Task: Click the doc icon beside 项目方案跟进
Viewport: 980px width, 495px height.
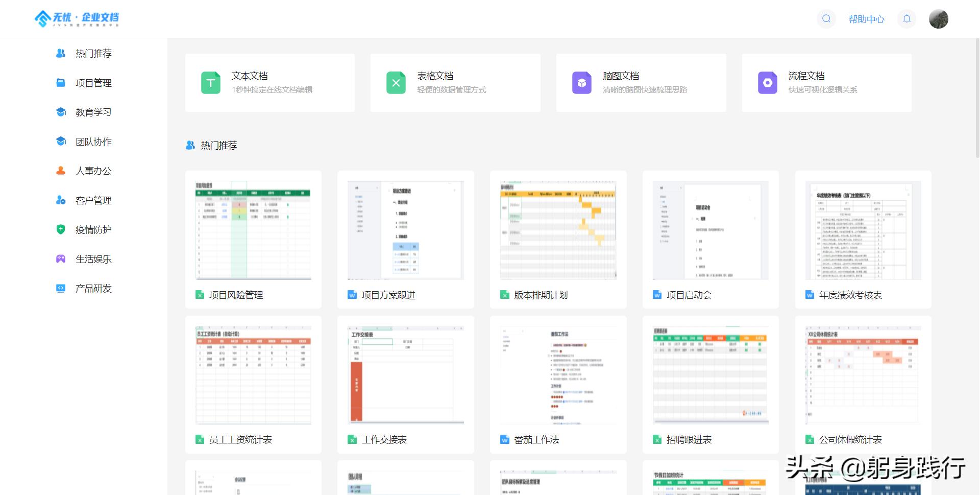Action: coord(352,295)
